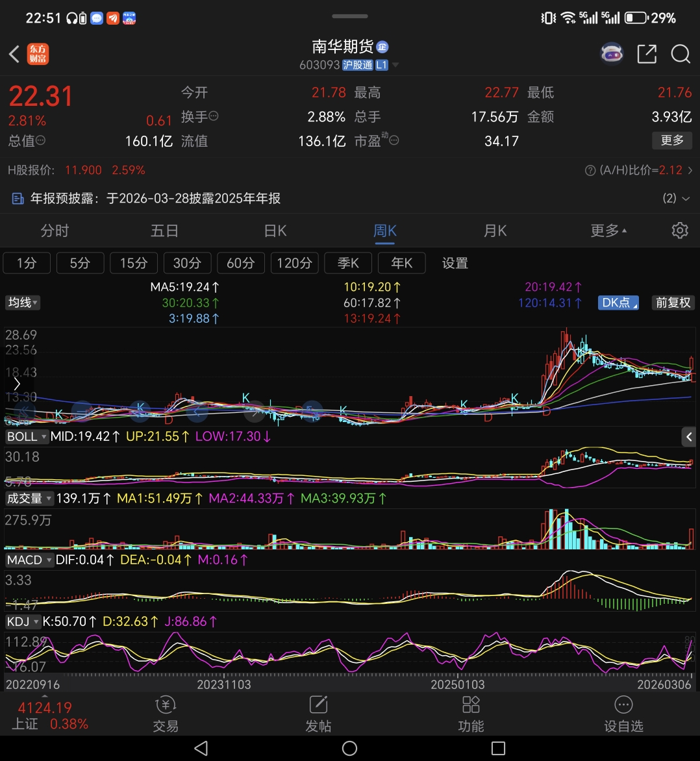Tap the back arrow icon
700x761 pixels.
[14, 54]
